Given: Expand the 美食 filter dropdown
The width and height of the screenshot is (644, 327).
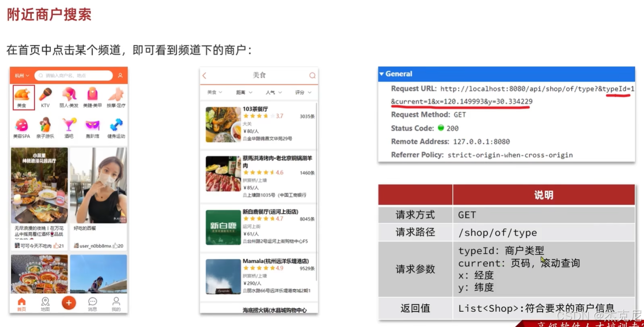Looking at the screenshot, I should coord(215,92).
